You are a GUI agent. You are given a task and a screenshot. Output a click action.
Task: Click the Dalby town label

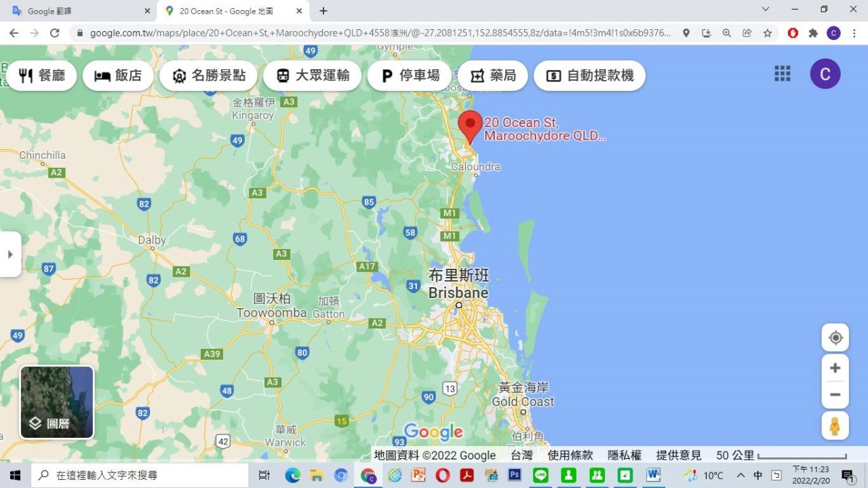pos(152,240)
